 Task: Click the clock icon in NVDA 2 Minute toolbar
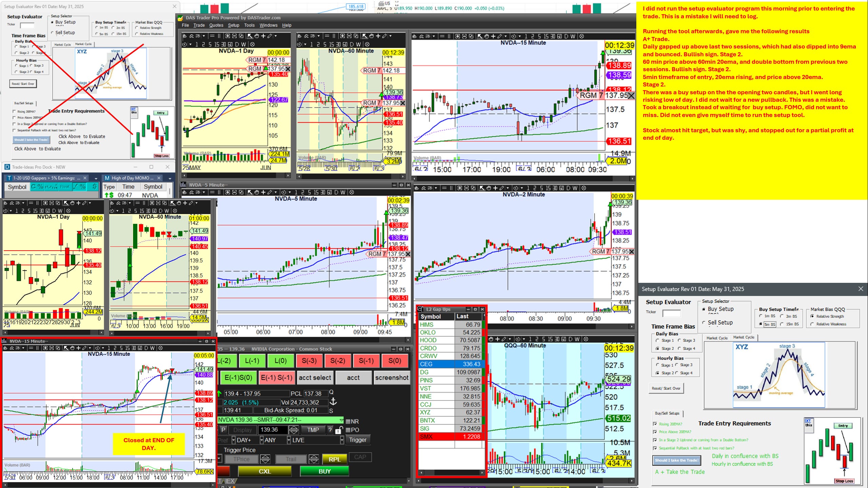click(516, 188)
